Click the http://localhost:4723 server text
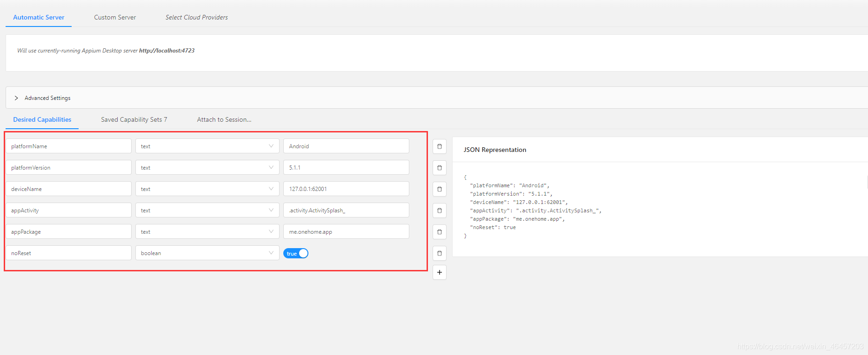This screenshot has width=868, height=355. tap(167, 51)
